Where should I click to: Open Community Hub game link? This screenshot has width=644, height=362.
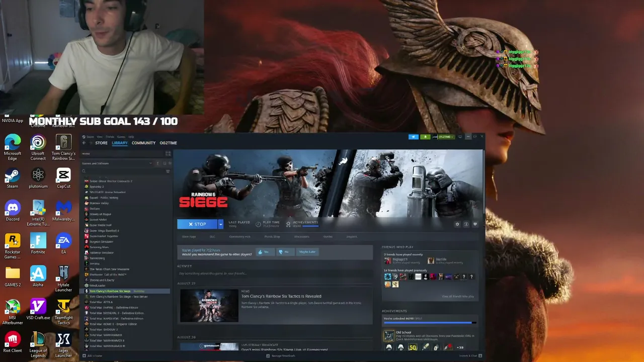point(239,236)
